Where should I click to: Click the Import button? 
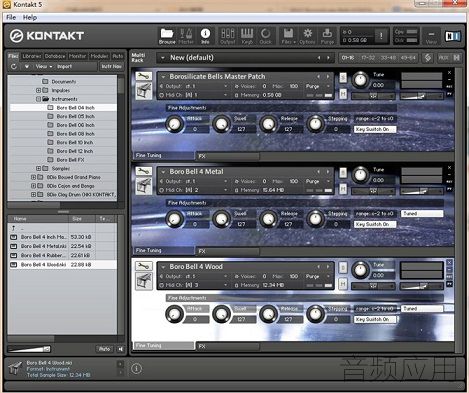(64, 66)
